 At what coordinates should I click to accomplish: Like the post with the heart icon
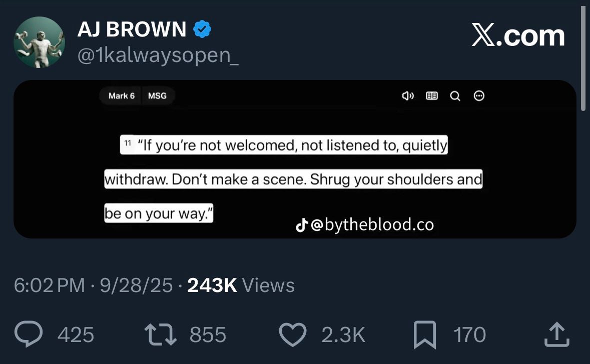click(292, 334)
